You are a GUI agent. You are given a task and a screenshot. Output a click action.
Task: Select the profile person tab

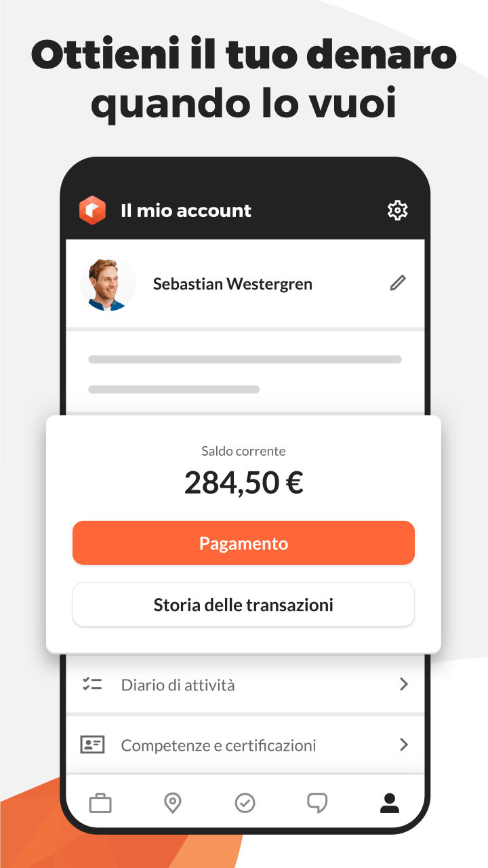tap(390, 804)
